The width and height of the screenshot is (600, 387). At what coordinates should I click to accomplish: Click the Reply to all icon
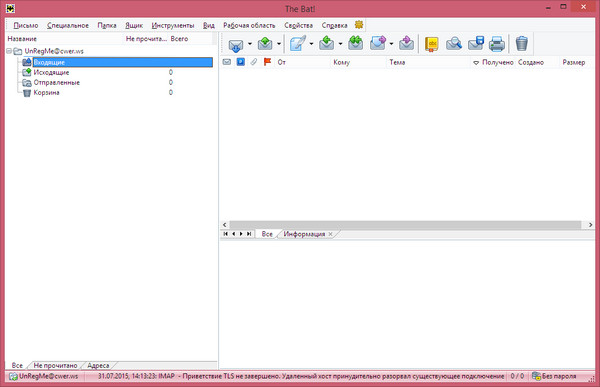click(355, 43)
